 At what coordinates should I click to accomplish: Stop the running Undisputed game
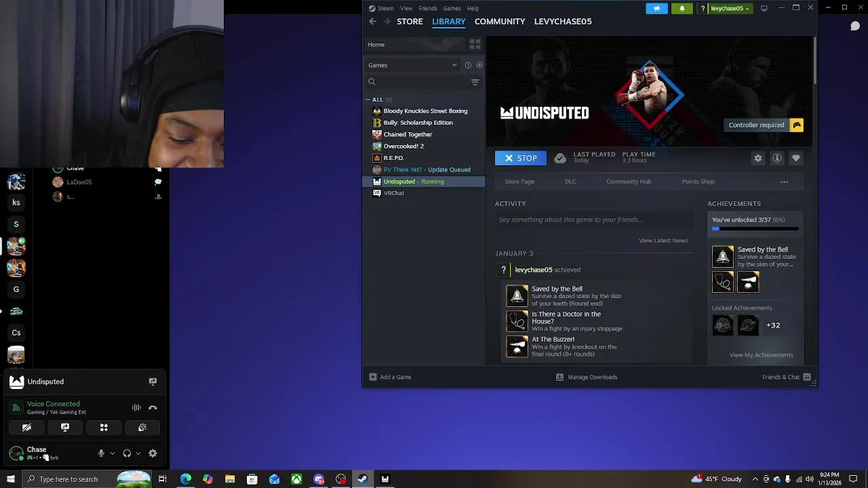click(521, 158)
